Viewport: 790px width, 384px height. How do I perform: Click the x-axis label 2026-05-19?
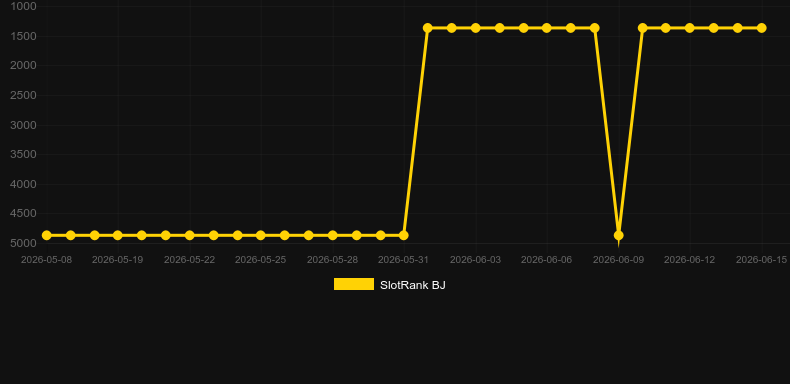click(x=117, y=260)
